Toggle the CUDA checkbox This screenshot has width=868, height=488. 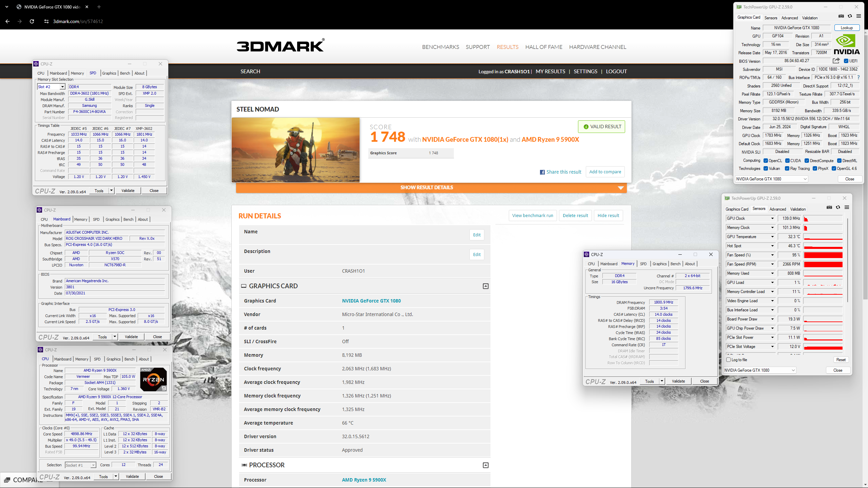tap(788, 161)
